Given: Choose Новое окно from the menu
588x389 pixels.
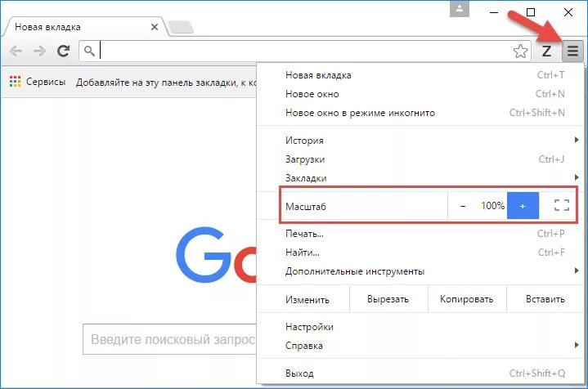Looking at the screenshot, I should coord(420,94).
